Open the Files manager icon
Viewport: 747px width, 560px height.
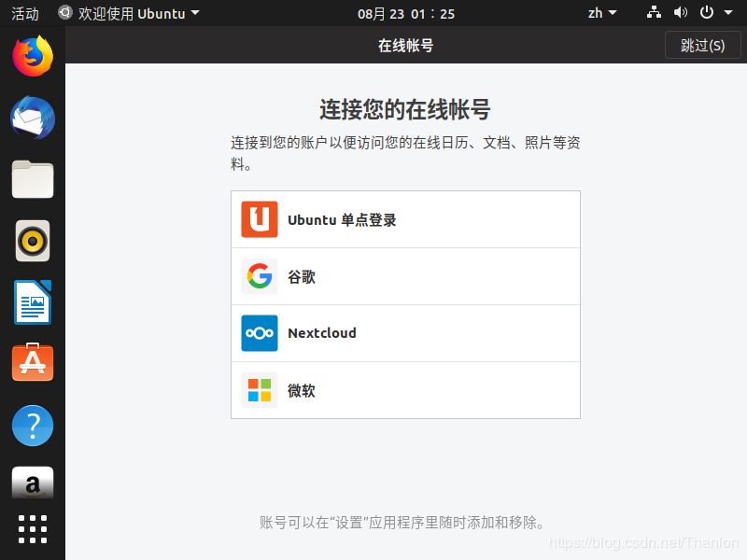(33, 179)
